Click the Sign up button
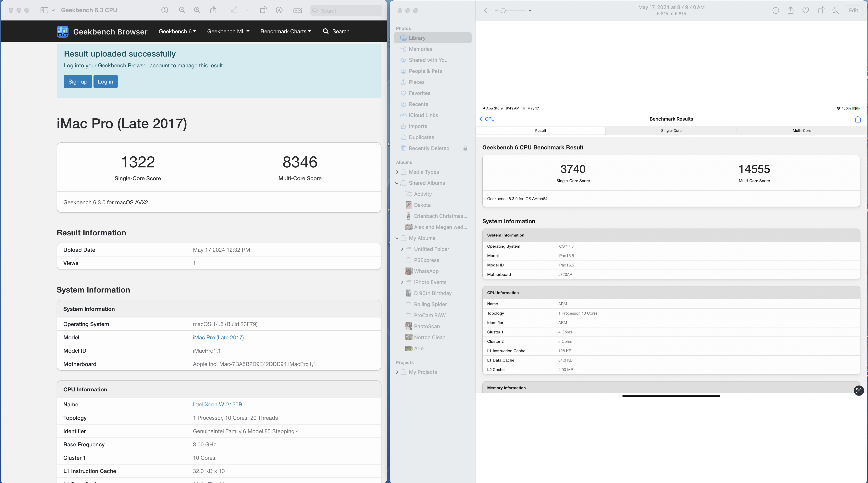This screenshot has height=483, width=868. coord(78,82)
